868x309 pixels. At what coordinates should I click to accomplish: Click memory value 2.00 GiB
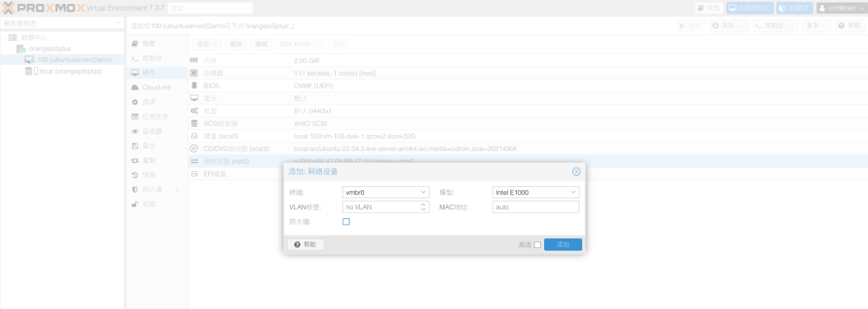306,60
